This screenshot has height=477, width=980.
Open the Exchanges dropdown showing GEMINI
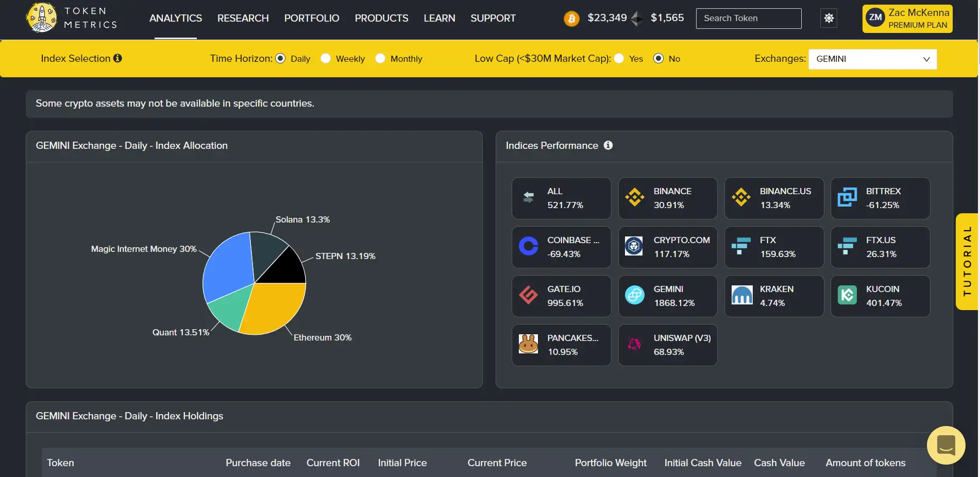(872, 59)
